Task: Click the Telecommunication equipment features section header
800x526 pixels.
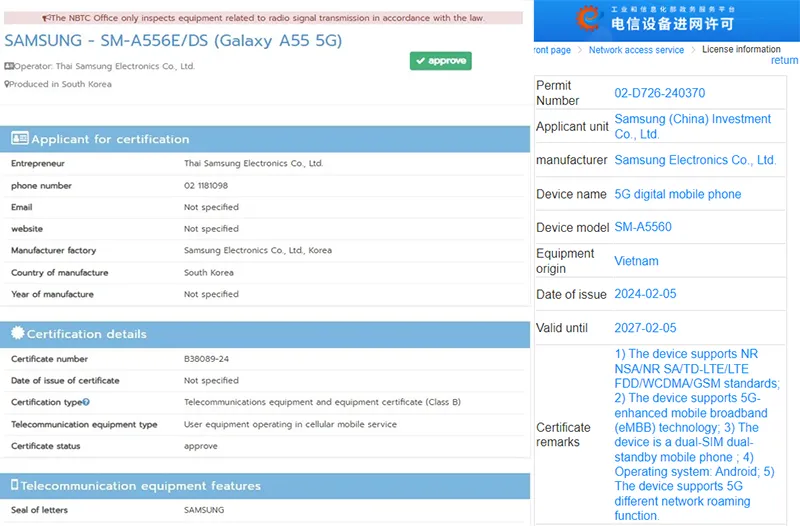Action: pos(265,486)
